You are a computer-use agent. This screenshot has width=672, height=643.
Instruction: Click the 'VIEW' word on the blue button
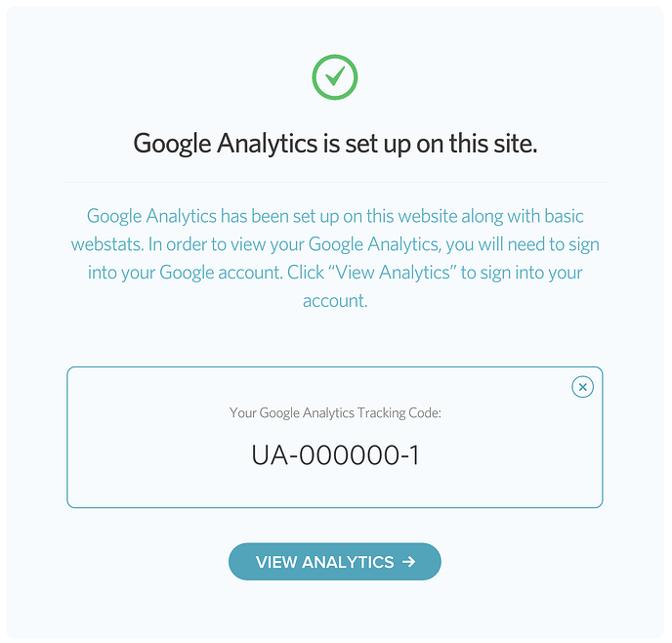pos(276,562)
